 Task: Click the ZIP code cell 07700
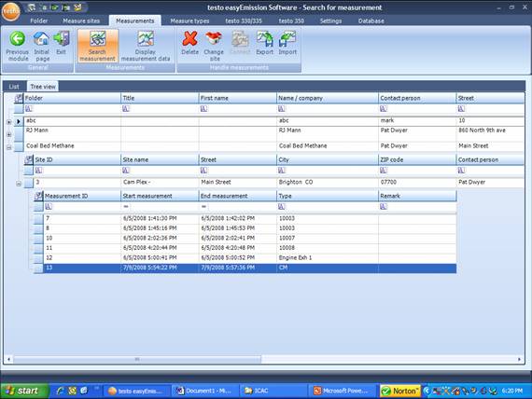click(417, 182)
